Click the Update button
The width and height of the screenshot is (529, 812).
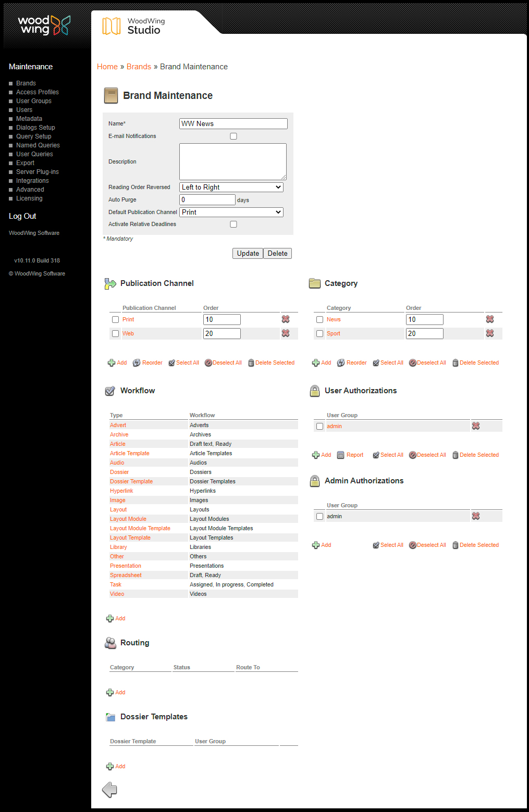248,253
